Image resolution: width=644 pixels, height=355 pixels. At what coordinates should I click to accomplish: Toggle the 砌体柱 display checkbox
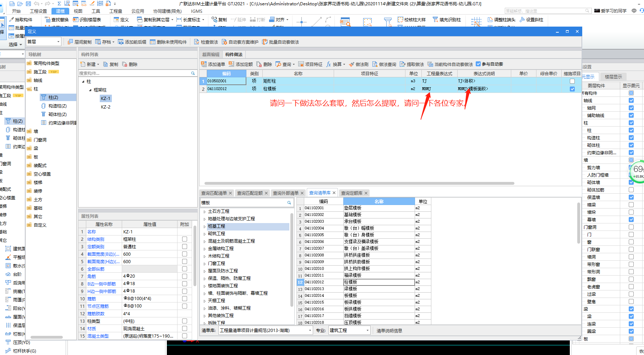(631, 145)
